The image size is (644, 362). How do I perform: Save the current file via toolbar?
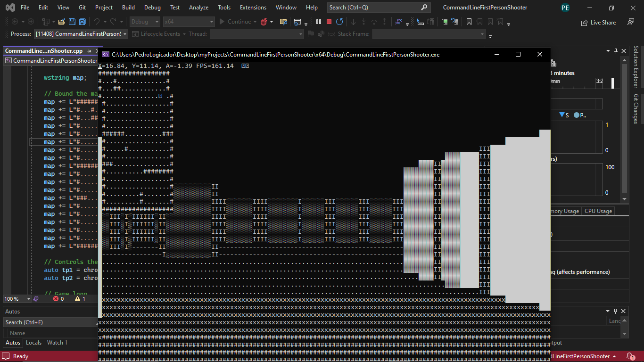click(72, 22)
